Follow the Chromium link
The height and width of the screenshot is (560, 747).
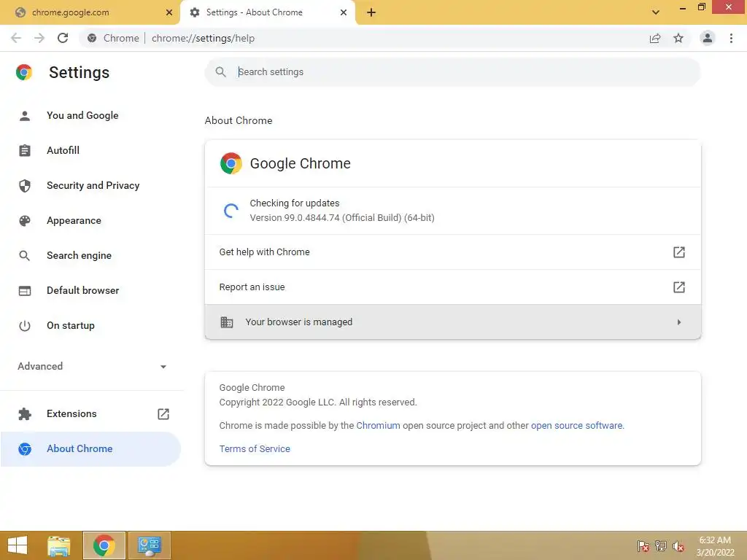click(379, 426)
